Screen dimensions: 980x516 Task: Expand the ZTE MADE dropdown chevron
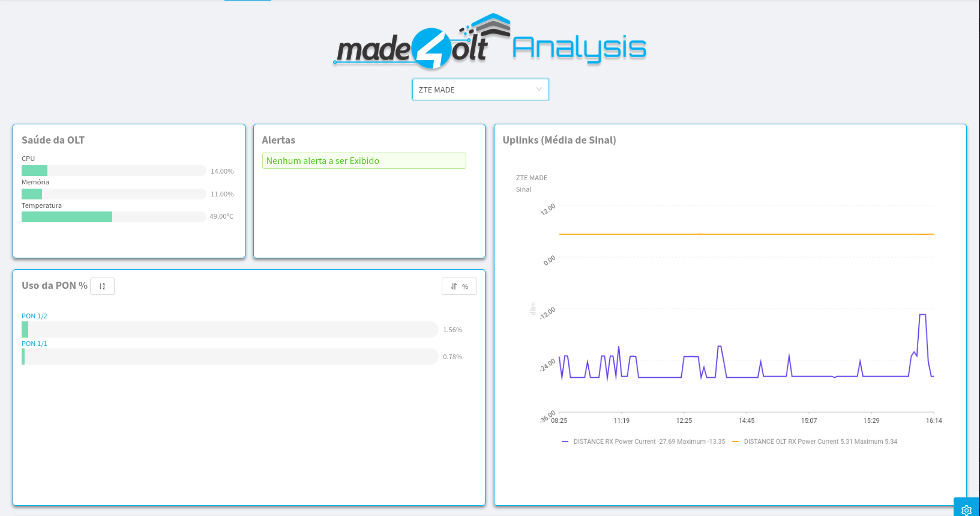click(x=538, y=90)
